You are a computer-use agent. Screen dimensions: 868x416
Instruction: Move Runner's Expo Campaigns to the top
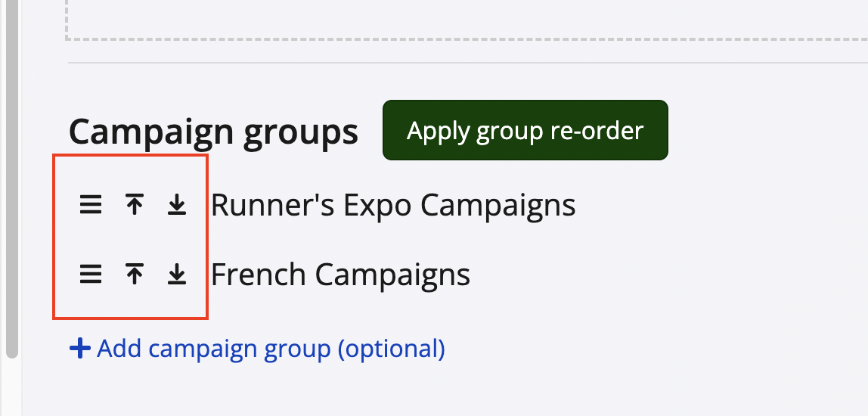pyautogui.click(x=135, y=205)
